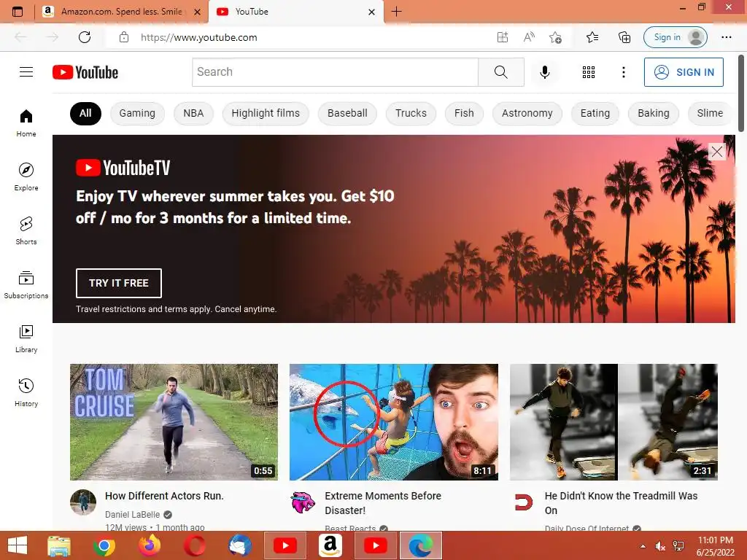
Task: Click the app available icon in address bar
Action: [x=502, y=37]
